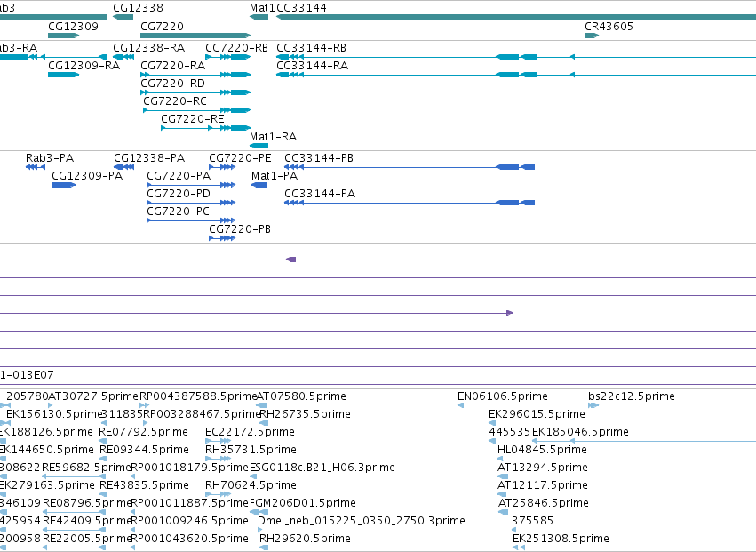This screenshot has width=756, height=552.
Task: Click EST RE43835.5prime
Action: [x=144, y=485]
